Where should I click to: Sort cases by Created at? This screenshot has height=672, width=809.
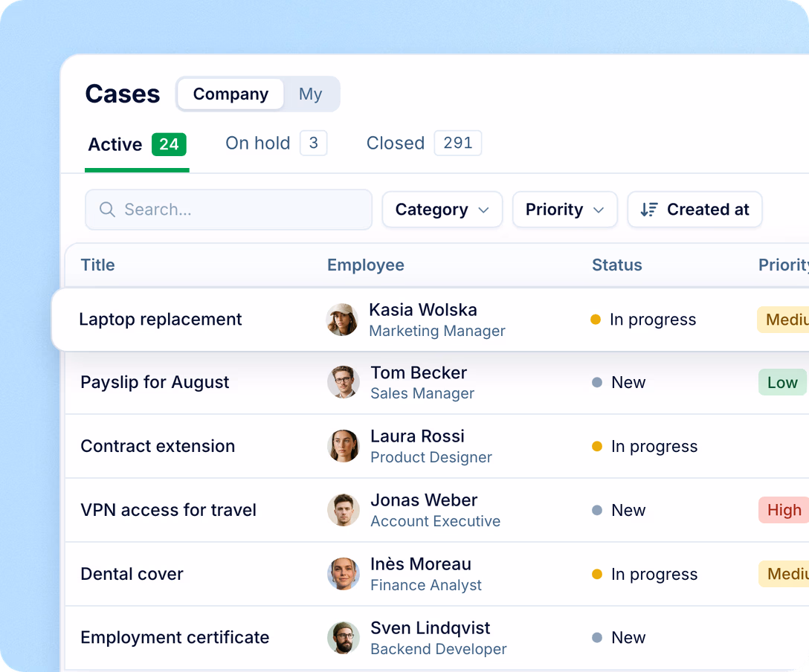(x=694, y=210)
